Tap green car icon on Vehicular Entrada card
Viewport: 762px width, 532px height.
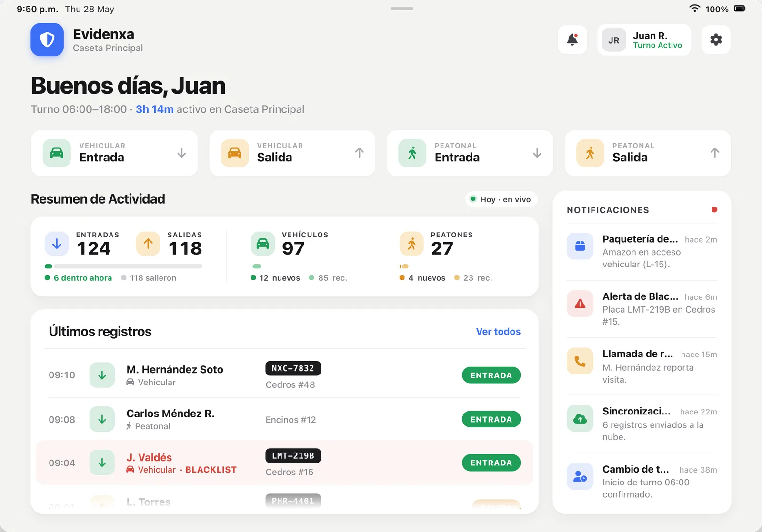pyautogui.click(x=57, y=153)
